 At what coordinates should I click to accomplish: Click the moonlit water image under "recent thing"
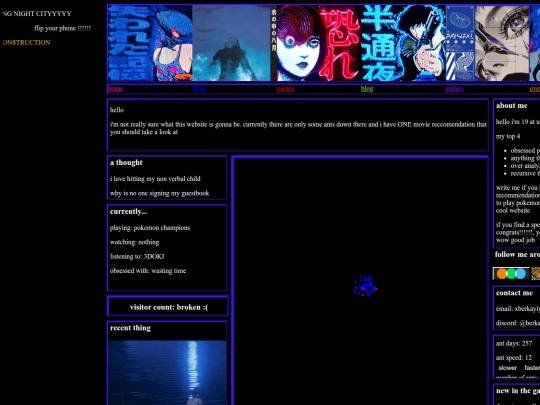point(167,373)
